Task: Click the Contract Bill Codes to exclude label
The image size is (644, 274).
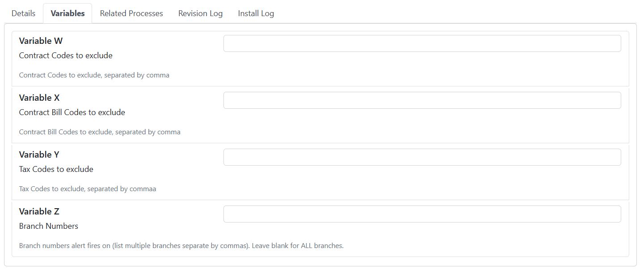Action: (x=72, y=112)
